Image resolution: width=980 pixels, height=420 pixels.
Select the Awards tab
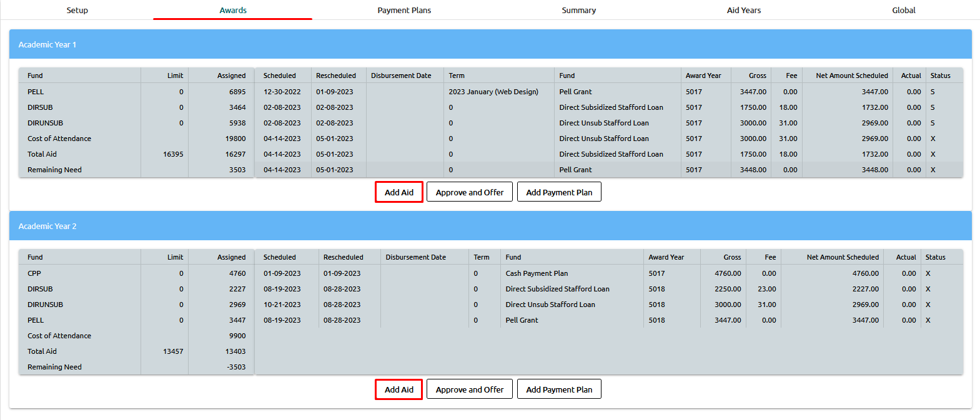click(233, 10)
